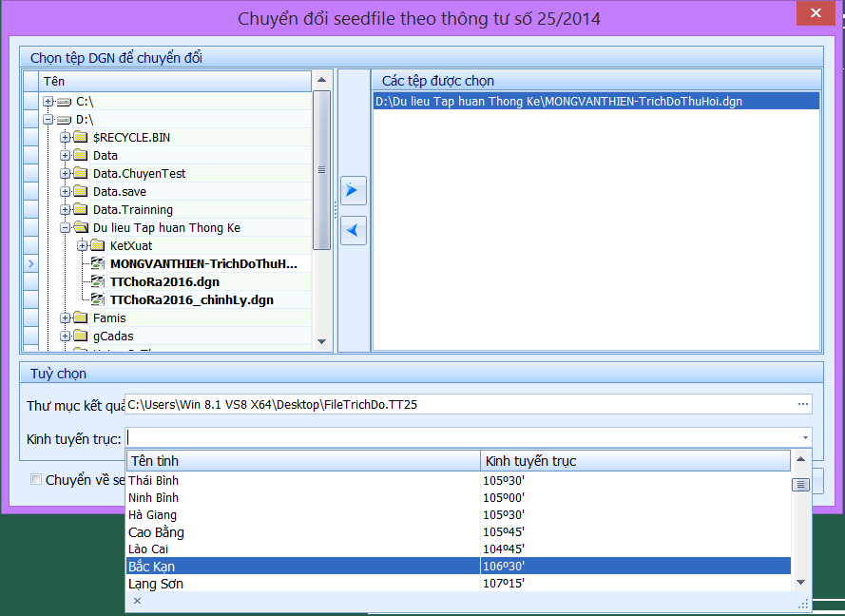Select Cao Bằng from province list
Screen dimensions: 845x616
pyautogui.click(x=156, y=532)
